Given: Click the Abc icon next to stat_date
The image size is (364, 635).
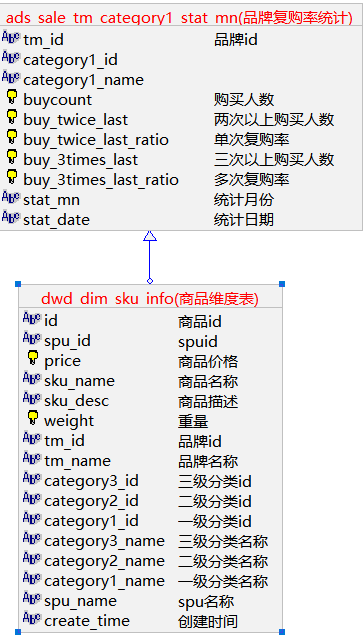Looking at the screenshot, I should pyautogui.click(x=11, y=217).
